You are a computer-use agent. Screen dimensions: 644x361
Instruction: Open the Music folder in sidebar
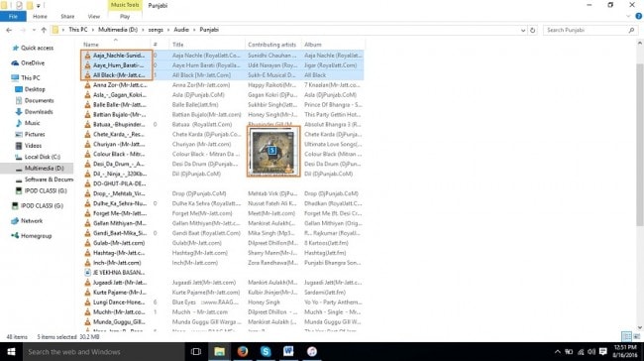(x=32, y=123)
